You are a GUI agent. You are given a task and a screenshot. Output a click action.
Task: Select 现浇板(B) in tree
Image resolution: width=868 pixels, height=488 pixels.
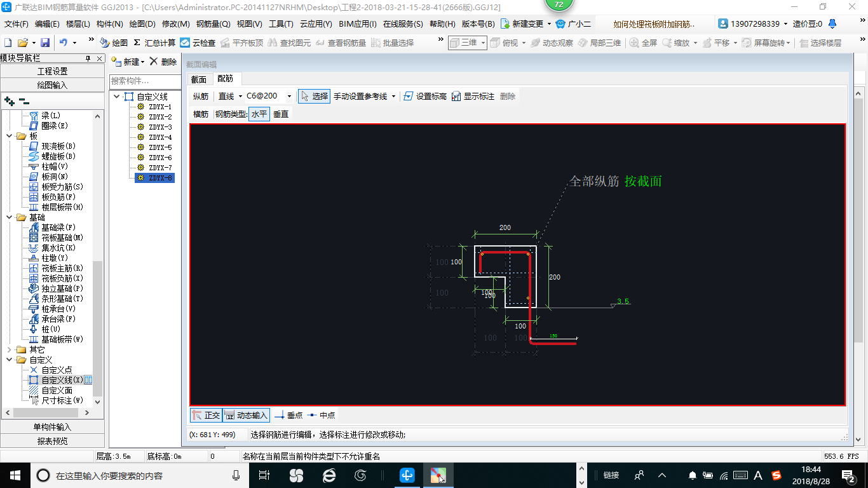52,146
